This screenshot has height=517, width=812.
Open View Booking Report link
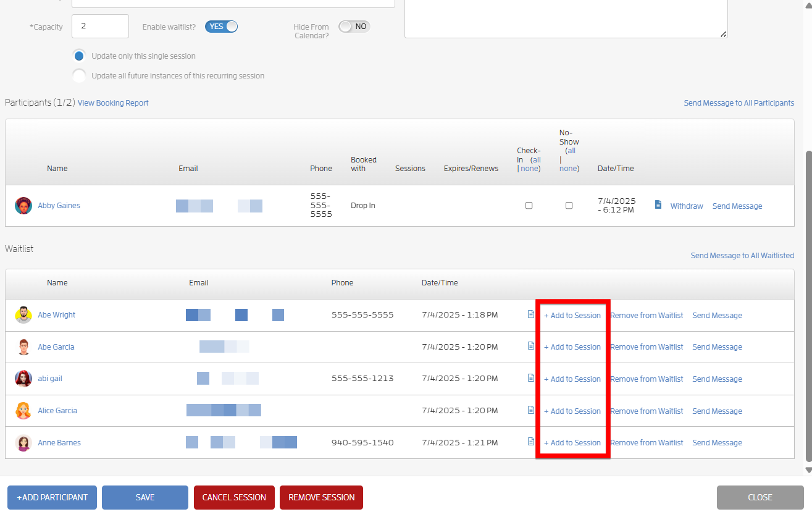(x=113, y=103)
